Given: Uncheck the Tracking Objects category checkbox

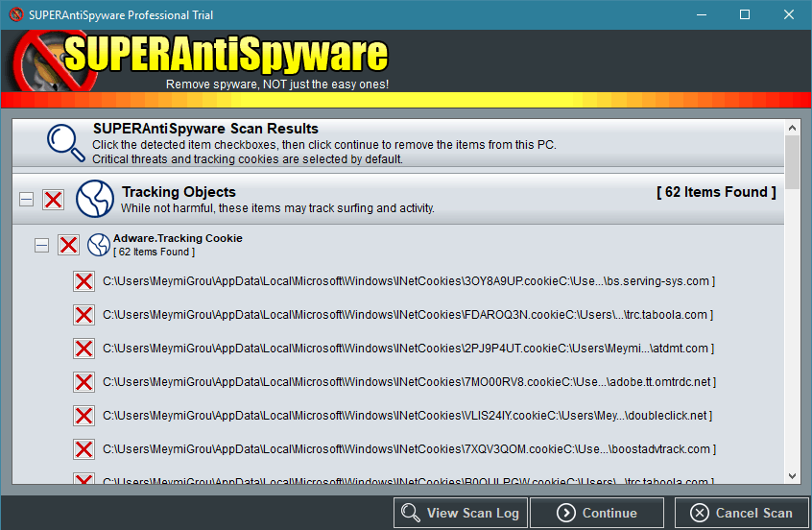Looking at the screenshot, I should tap(54, 200).
